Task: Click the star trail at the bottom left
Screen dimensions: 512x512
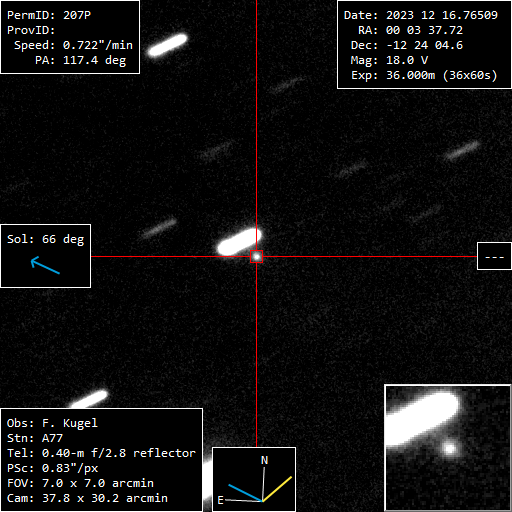Action: 89,399
